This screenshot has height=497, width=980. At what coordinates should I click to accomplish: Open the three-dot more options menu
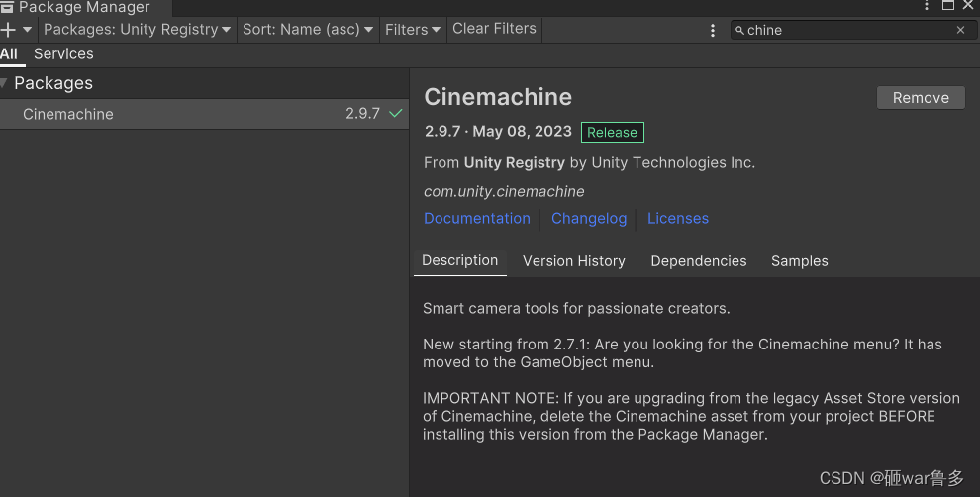pyautogui.click(x=713, y=31)
